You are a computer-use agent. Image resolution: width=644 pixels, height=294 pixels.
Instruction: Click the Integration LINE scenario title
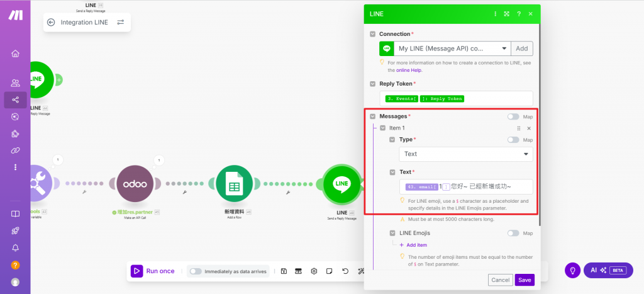84,22
